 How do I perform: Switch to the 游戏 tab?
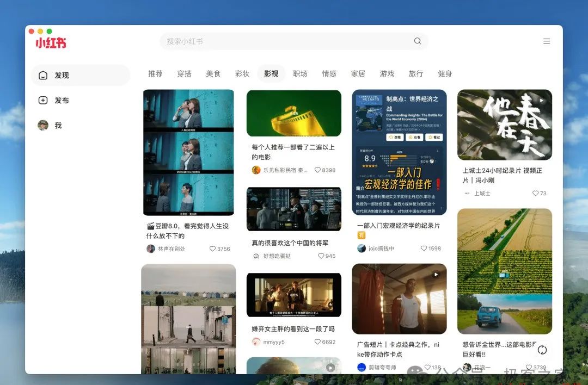pyautogui.click(x=387, y=73)
